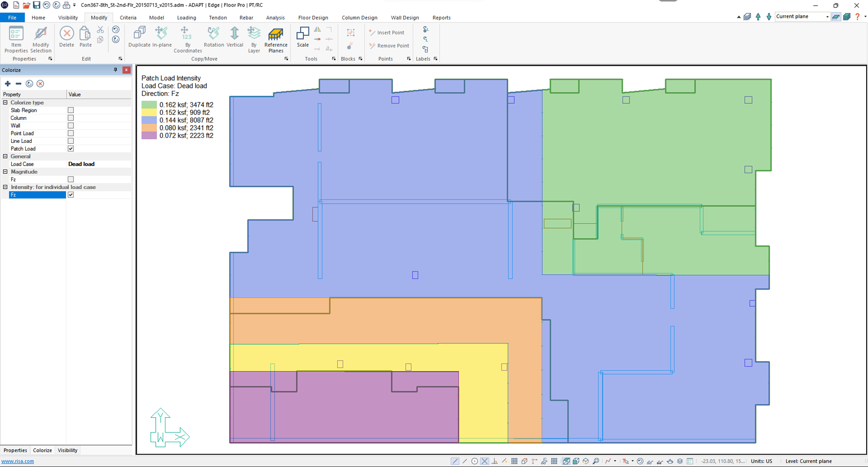Uncheck the Patch Load checkbox
Image resolution: width=868 pixels, height=467 pixels.
[71, 149]
